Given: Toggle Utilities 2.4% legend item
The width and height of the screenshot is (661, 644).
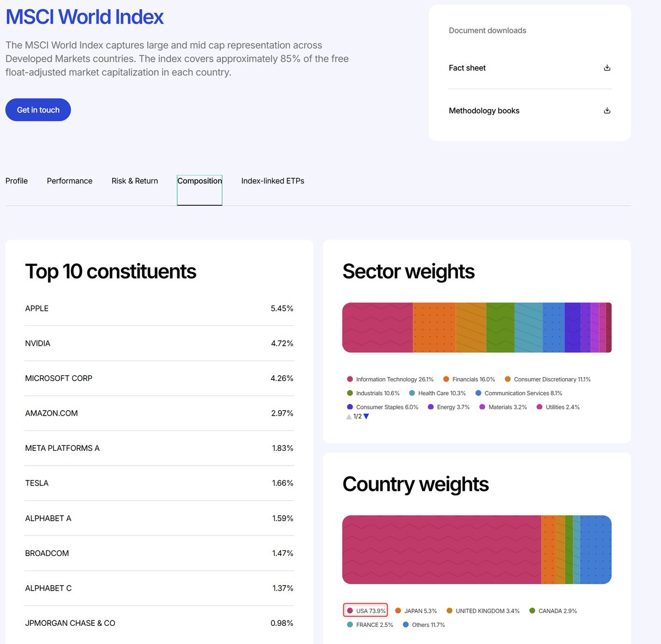Looking at the screenshot, I should coord(557,407).
